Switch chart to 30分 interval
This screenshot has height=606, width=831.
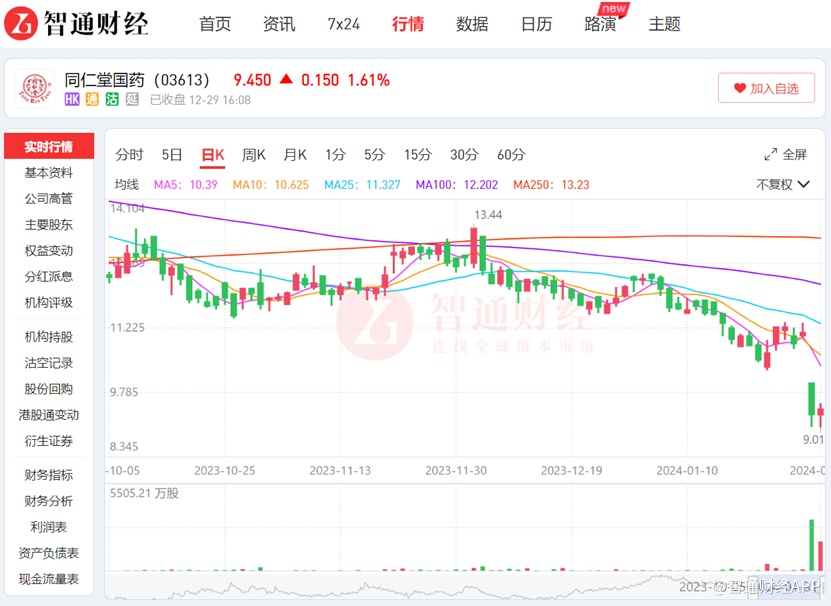(x=464, y=155)
